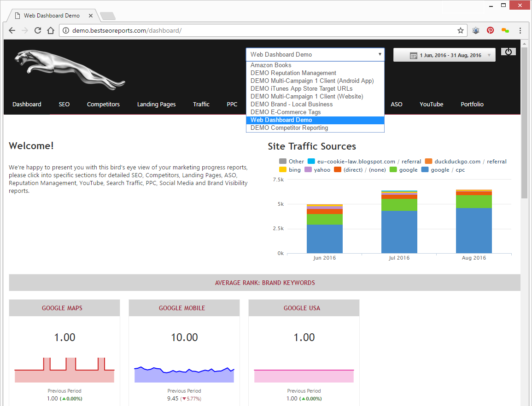Open the Competitors tab
The image size is (532, 406).
click(103, 104)
